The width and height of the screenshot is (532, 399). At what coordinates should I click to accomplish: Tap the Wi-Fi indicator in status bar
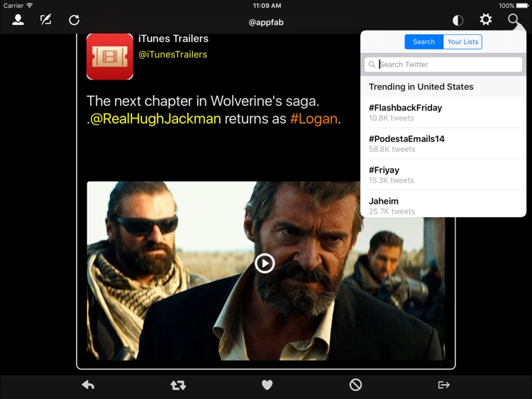[30, 5]
